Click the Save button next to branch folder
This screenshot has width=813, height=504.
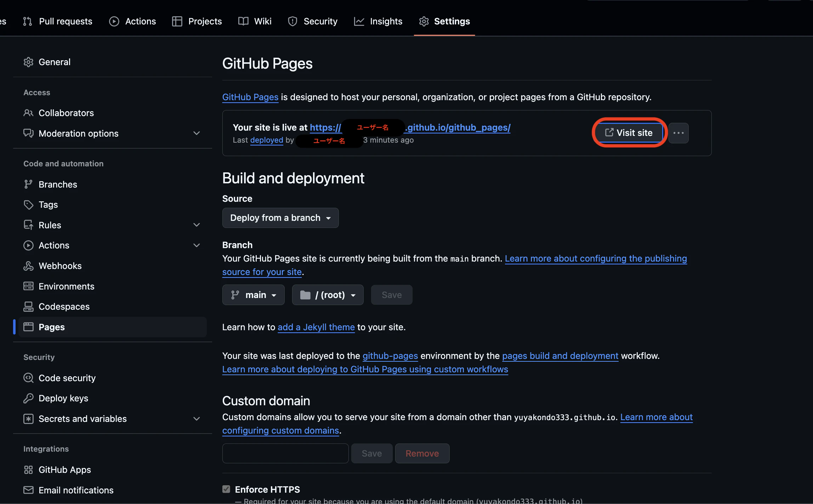(392, 295)
